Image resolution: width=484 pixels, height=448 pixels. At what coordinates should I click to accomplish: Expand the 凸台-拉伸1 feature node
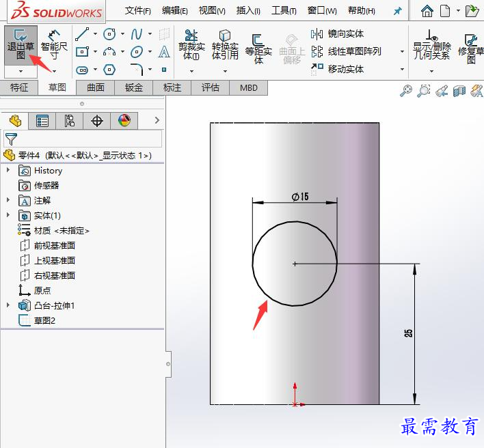click(x=8, y=305)
